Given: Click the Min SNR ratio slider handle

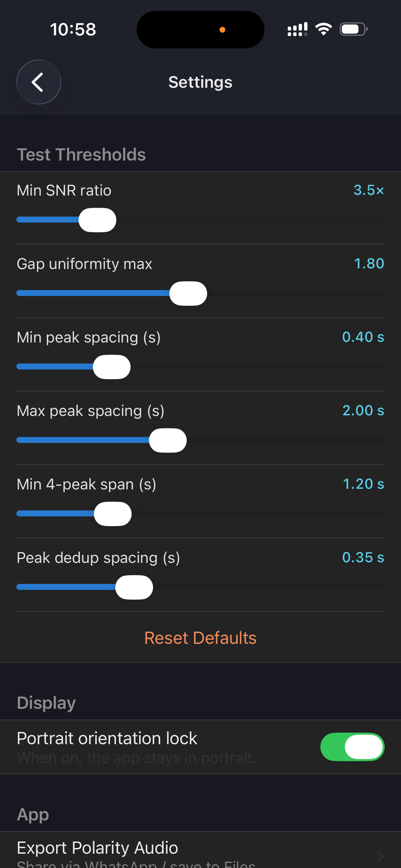Looking at the screenshot, I should click(x=98, y=220).
